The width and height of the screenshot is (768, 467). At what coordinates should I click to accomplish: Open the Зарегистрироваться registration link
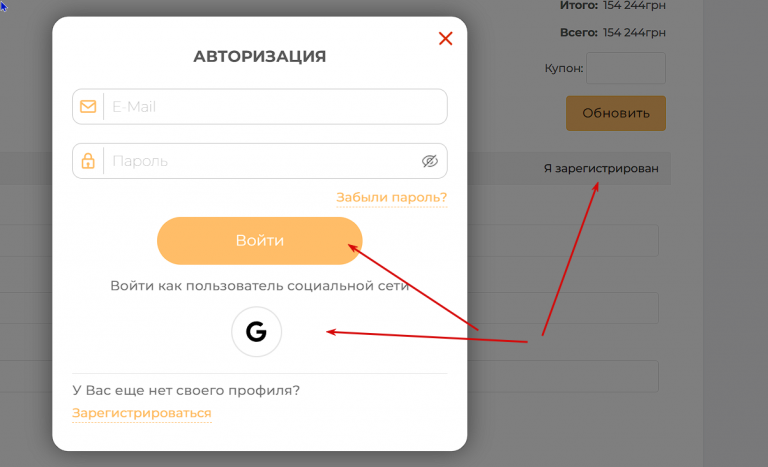click(x=142, y=413)
